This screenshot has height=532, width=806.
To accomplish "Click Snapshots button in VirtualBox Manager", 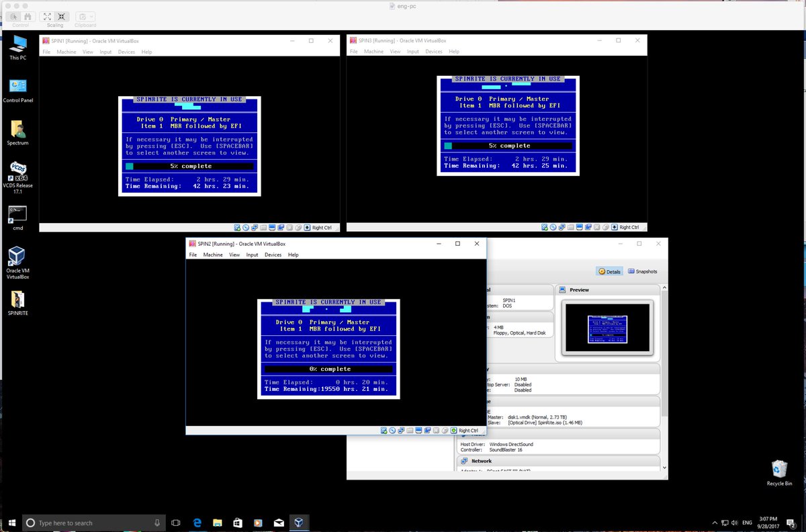I will click(643, 271).
